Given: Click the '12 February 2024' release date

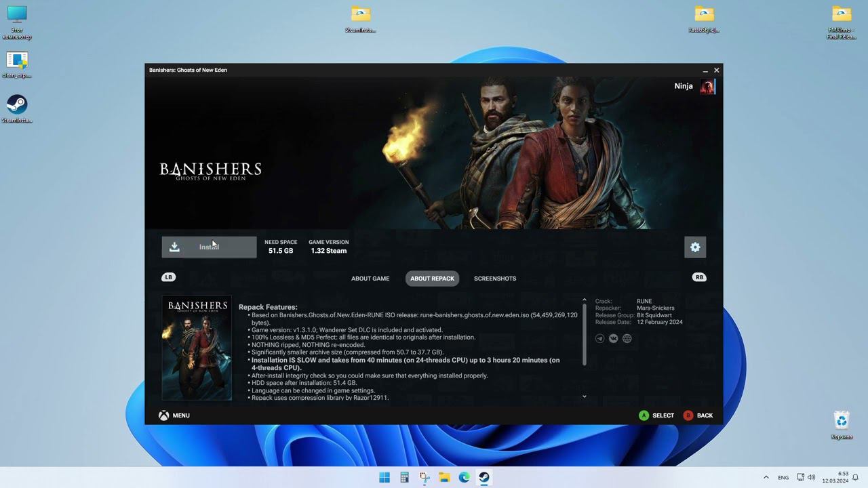Looking at the screenshot, I should [660, 322].
